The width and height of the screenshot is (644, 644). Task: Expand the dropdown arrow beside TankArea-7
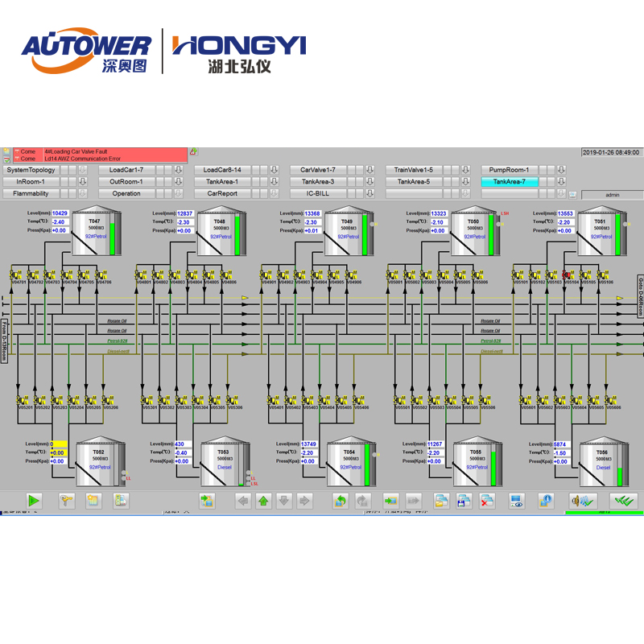(x=561, y=182)
